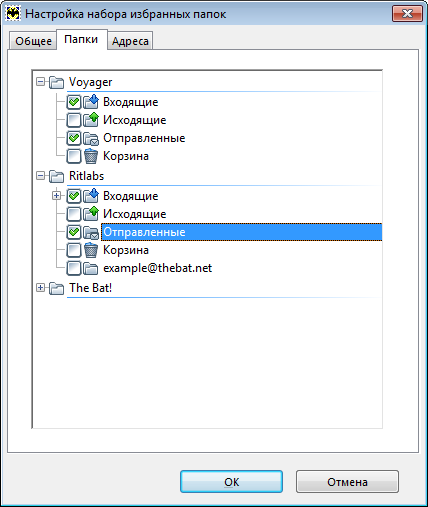Click the Voyager Inbox folder icon
The height and width of the screenshot is (507, 428).
coord(91,102)
